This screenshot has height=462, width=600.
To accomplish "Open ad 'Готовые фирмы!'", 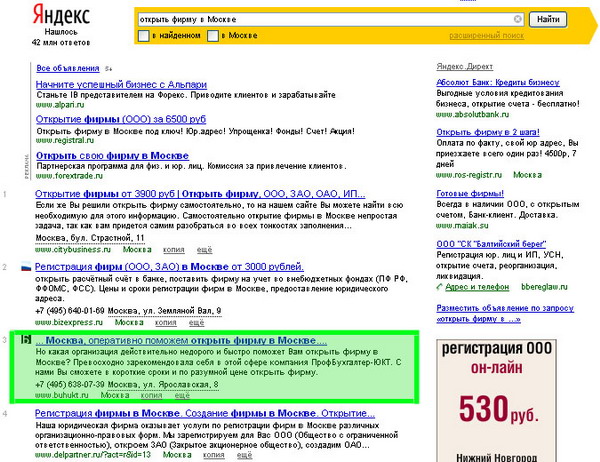I will pyautogui.click(x=470, y=193).
